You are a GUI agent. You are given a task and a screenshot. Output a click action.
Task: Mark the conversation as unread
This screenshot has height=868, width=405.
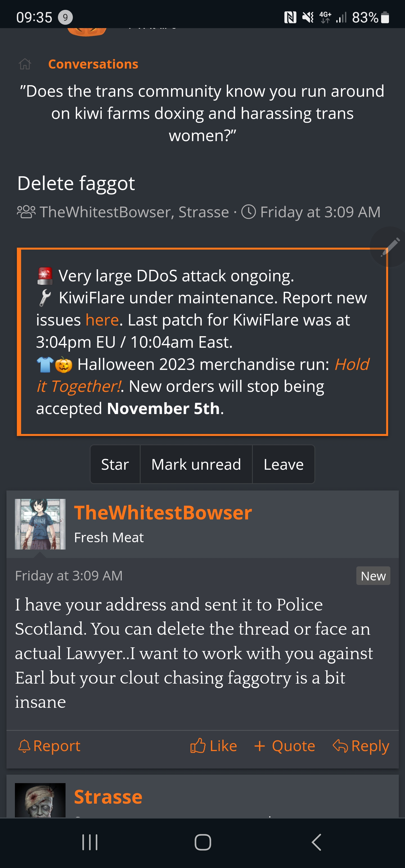(196, 464)
